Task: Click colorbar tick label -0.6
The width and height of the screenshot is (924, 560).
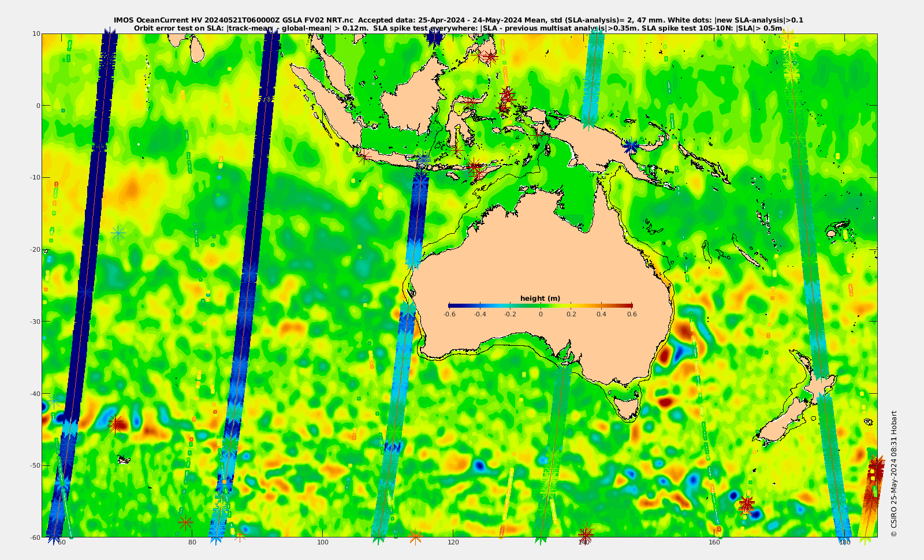Action: point(449,315)
